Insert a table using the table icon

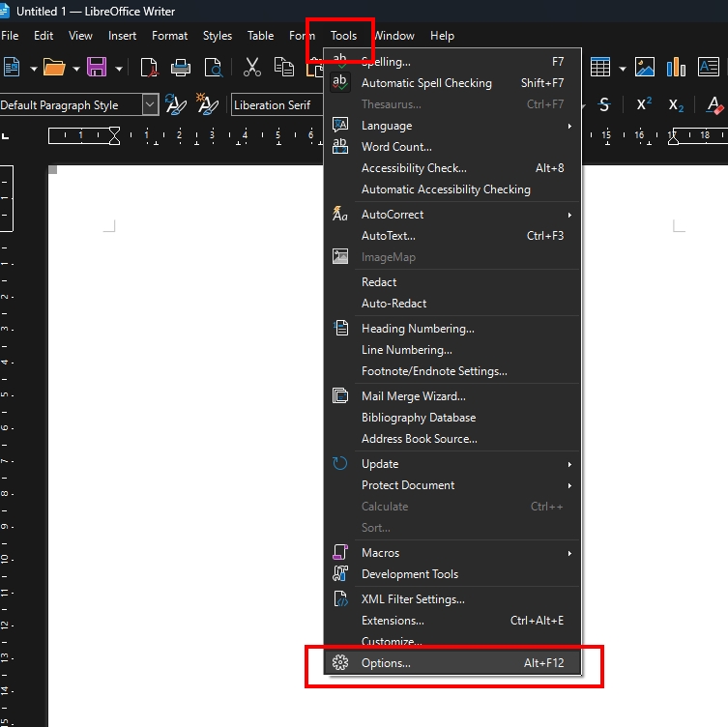[x=599, y=68]
